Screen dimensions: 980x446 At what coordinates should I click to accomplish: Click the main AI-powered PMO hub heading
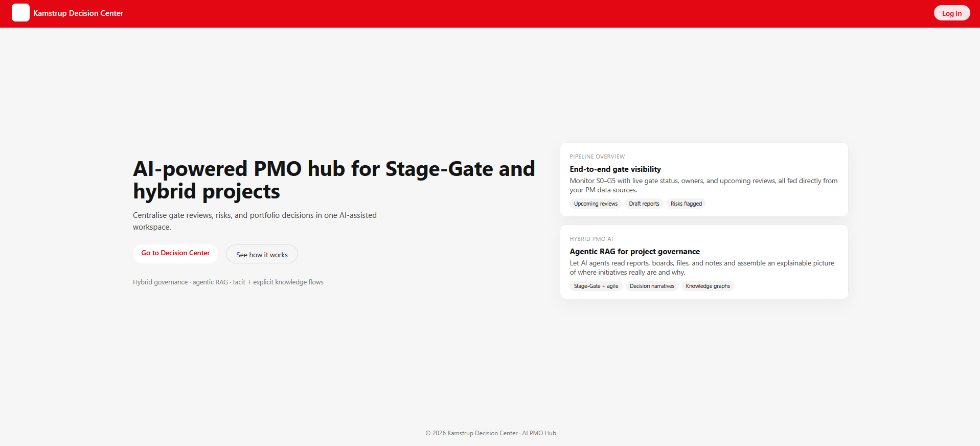(334, 180)
